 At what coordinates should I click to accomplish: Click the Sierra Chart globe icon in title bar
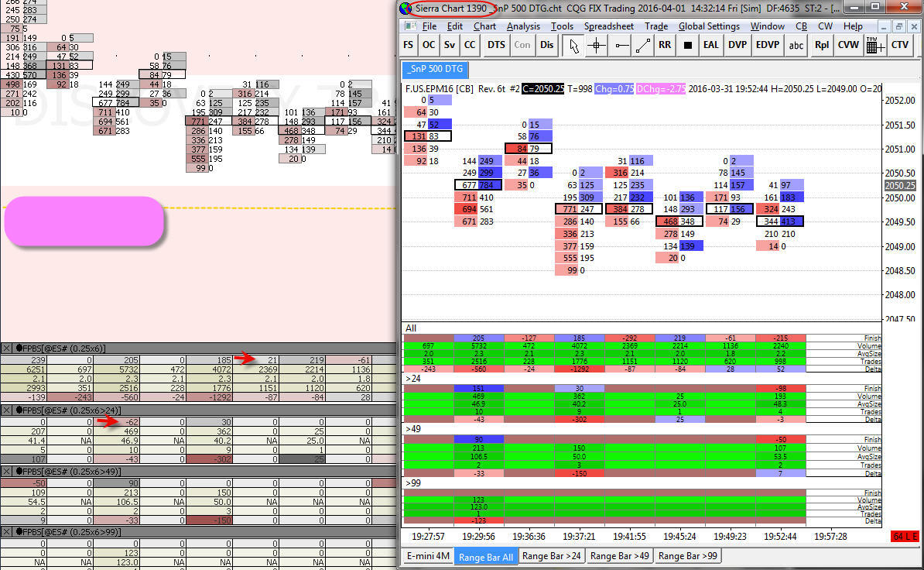pos(406,9)
